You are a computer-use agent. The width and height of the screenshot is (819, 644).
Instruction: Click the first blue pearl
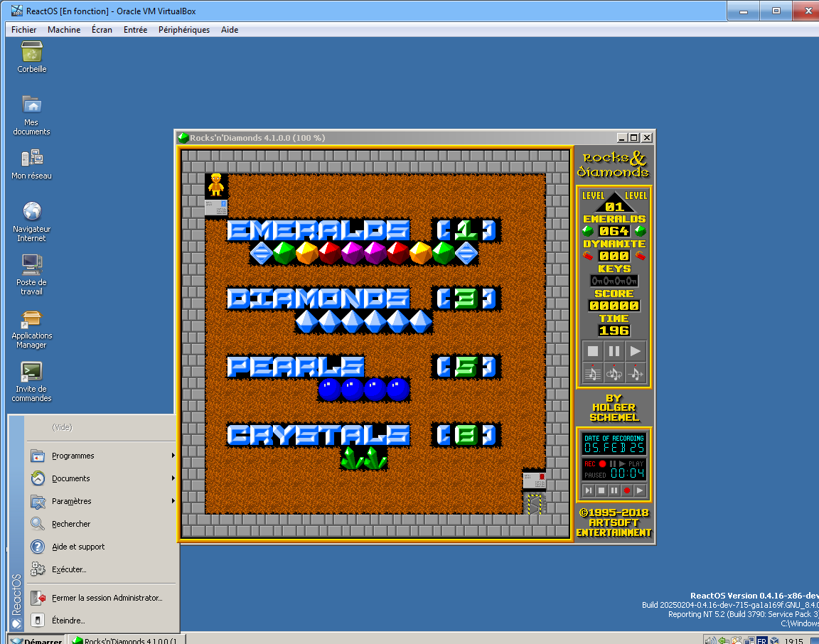coord(329,390)
